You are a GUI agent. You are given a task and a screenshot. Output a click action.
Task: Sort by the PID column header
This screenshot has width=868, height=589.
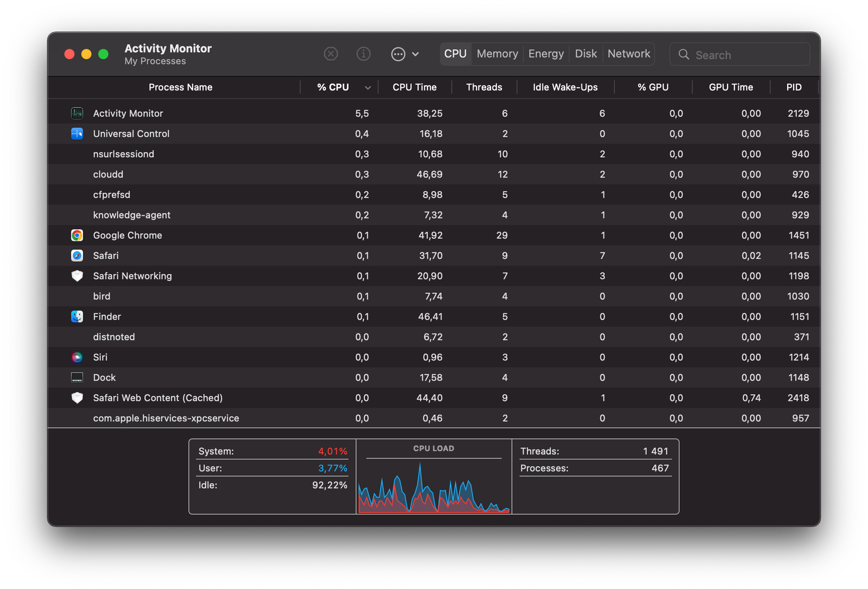pos(794,87)
